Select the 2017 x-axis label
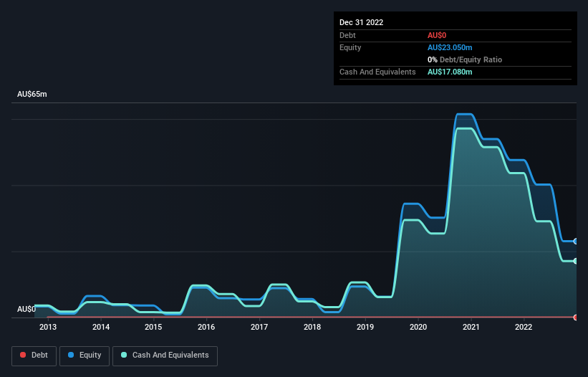The width and height of the screenshot is (588, 377). (x=259, y=327)
